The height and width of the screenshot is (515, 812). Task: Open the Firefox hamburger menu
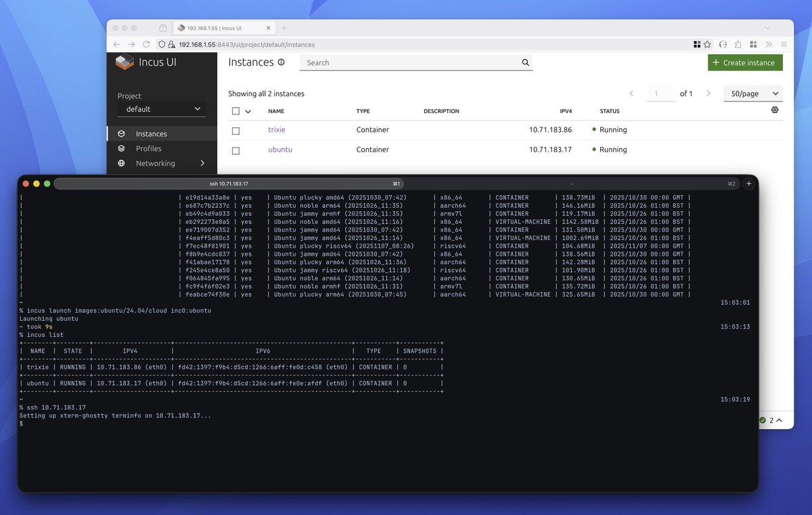click(783, 43)
